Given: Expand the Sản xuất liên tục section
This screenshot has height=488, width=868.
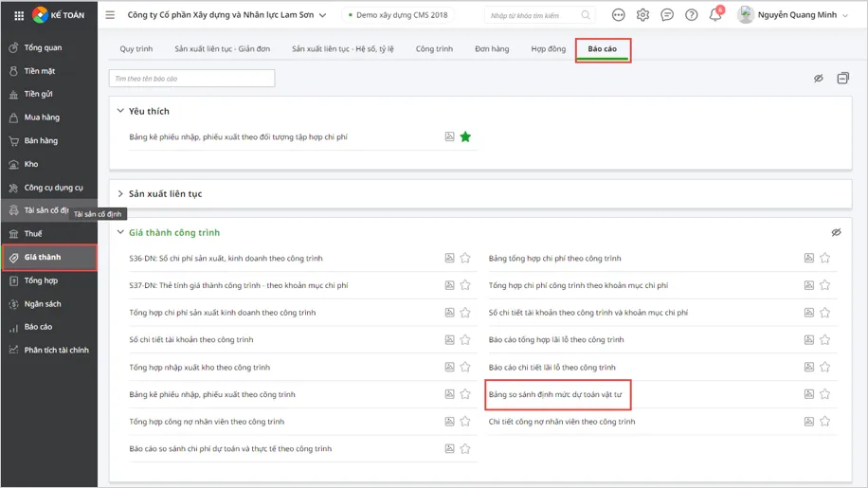Looking at the screenshot, I should coord(120,193).
